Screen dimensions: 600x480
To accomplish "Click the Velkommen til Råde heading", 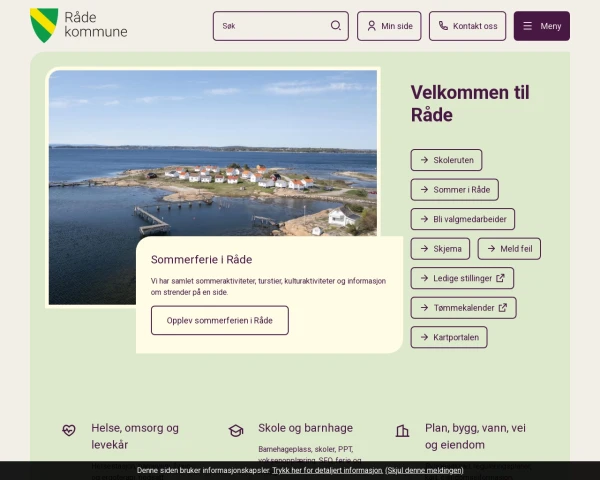I will pyautogui.click(x=470, y=103).
